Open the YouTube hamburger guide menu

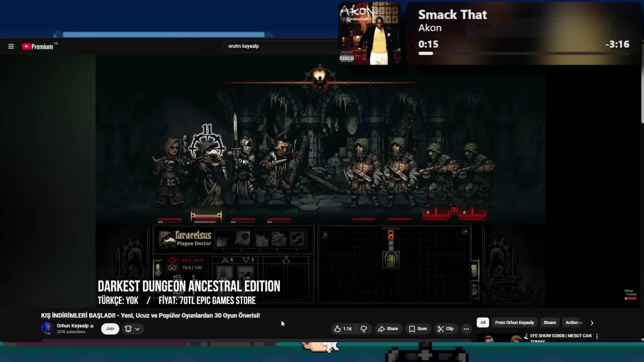11,46
